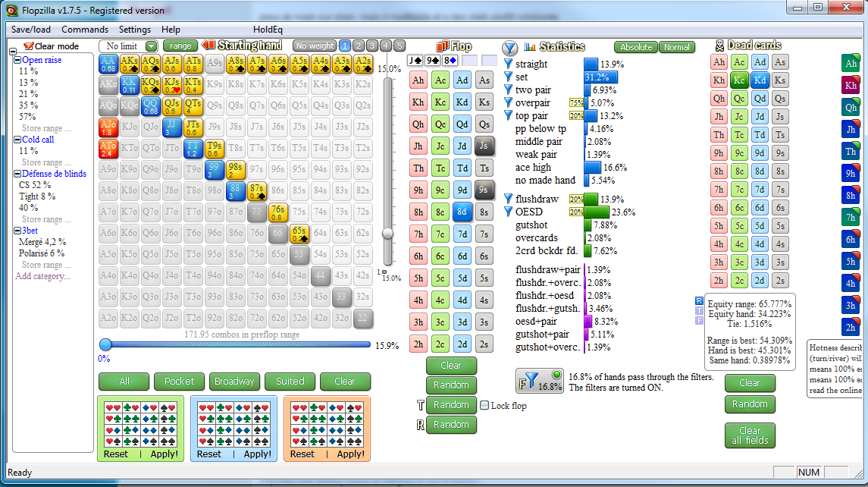Check the Lock flop checkbox
Viewport: 868px width, 487px height.
(484, 405)
